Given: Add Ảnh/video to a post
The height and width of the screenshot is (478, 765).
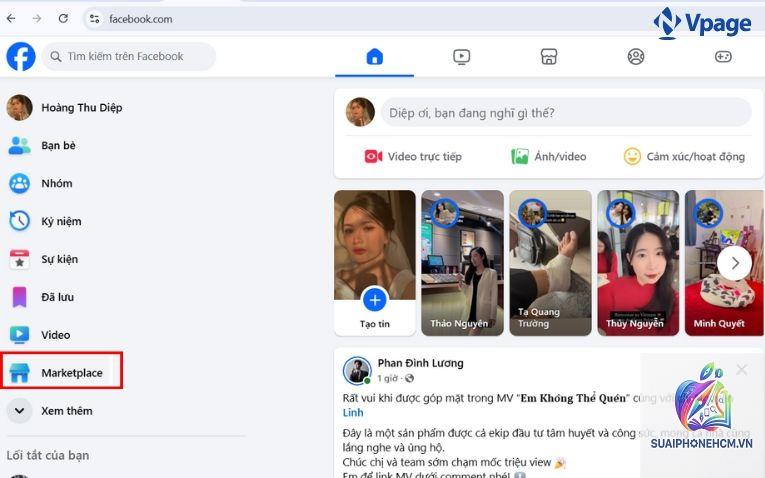Looking at the screenshot, I should [548, 157].
